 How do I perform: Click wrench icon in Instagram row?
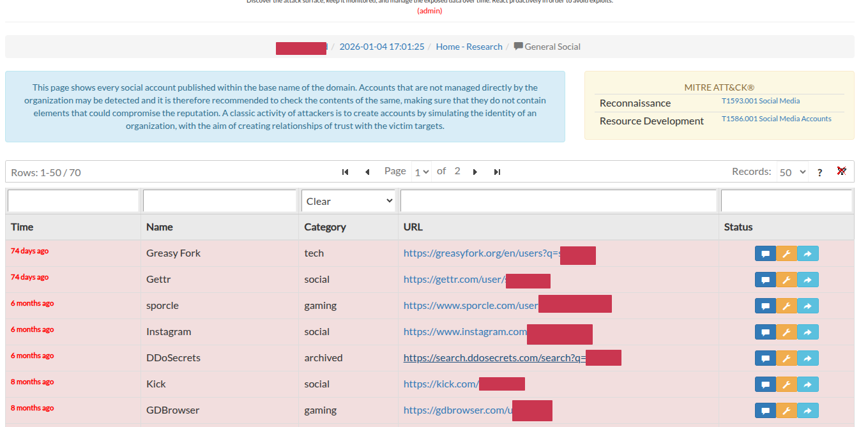coord(786,333)
